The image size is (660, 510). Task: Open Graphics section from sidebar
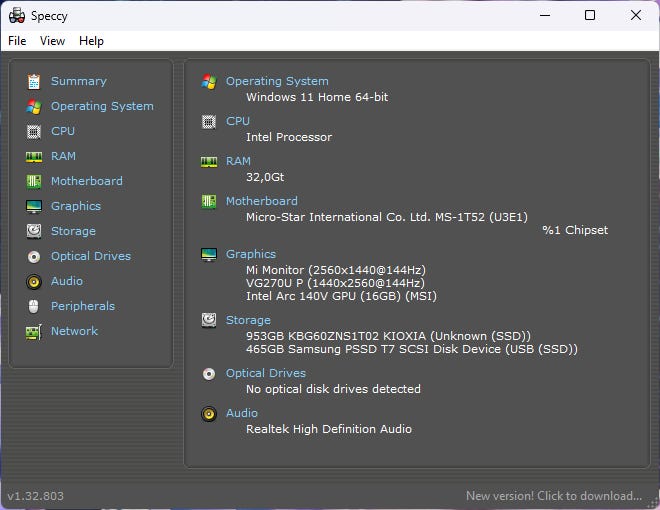click(x=76, y=206)
